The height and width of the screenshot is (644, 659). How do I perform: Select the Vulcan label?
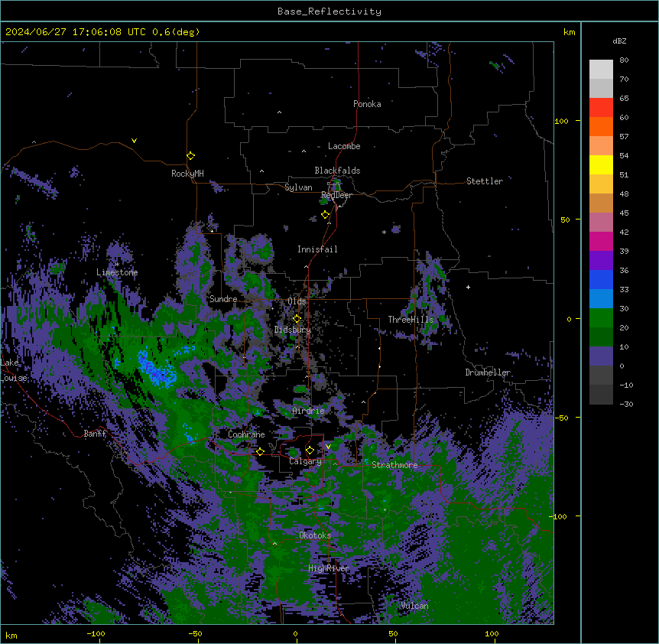coord(414,606)
